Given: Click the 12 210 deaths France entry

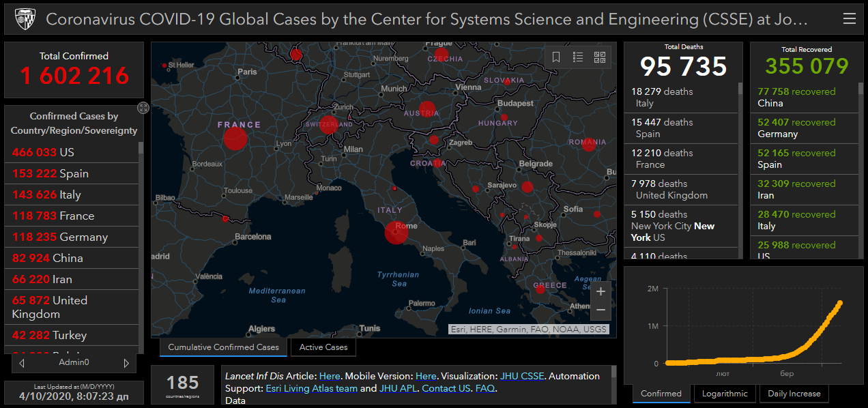Looking at the screenshot, I should pos(681,159).
